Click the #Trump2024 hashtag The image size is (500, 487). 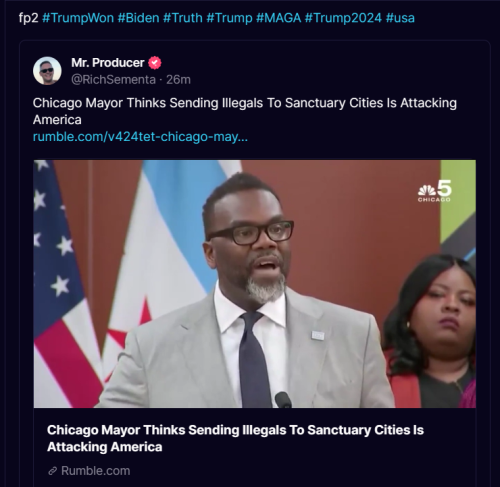click(x=343, y=18)
